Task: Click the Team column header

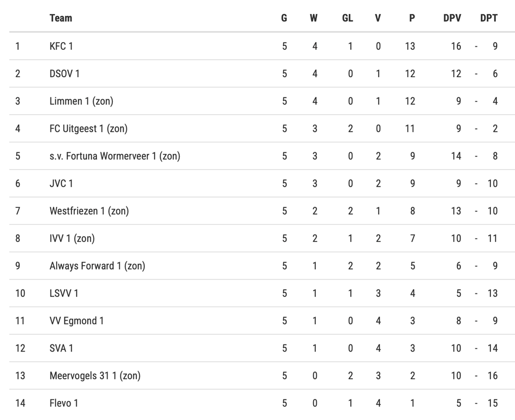Action: (x=61, y=18)
